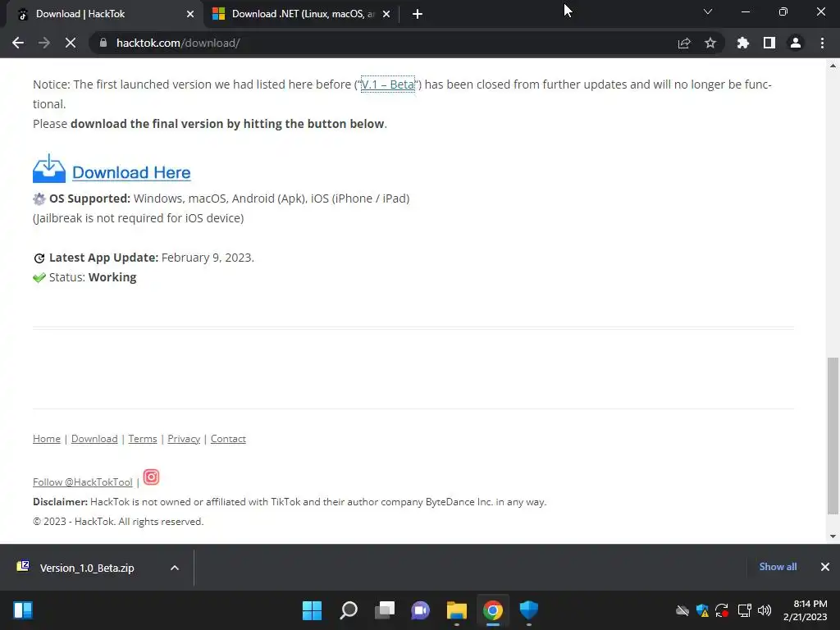
Task: Click the Download Here link
Action: point(131,172)
